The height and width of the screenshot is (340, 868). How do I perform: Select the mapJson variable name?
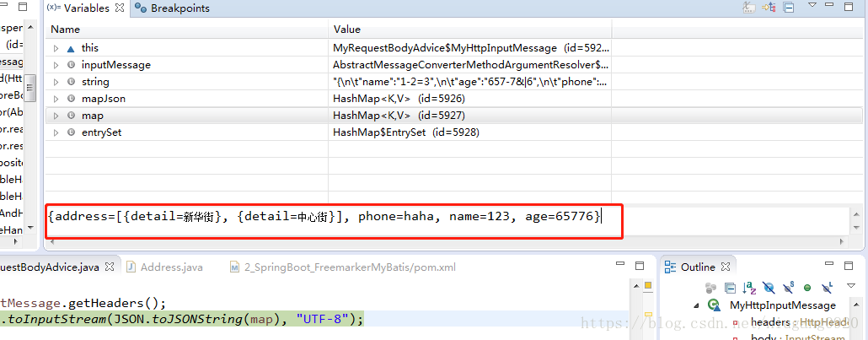pos(103,100)
